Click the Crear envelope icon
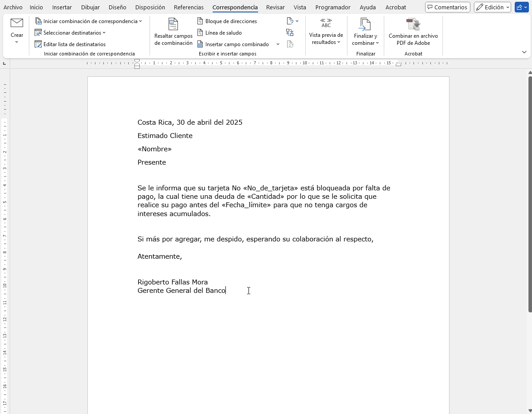The width and height of the screenshot is (532, 414). point(17,23)
